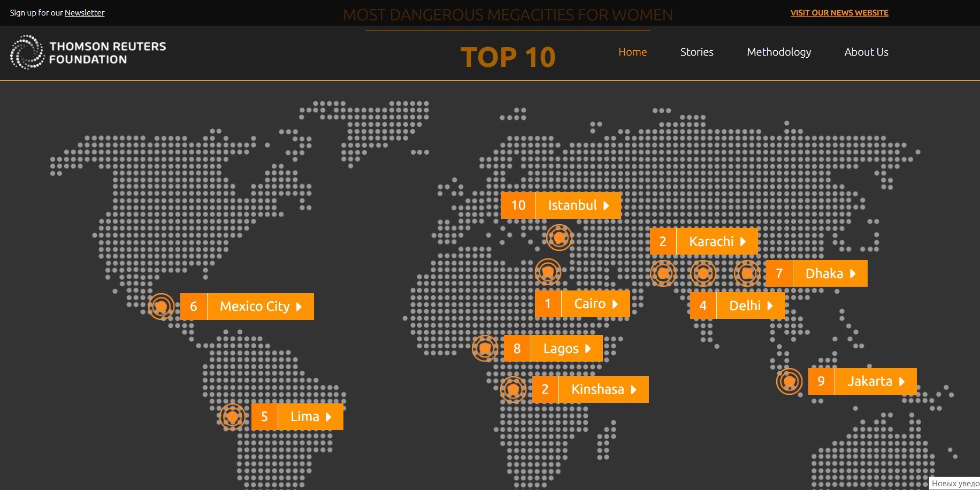The height and width of the screenshot is (490, 980).
Task: Click the arrow beside Delhi
Action: (770, 306)
